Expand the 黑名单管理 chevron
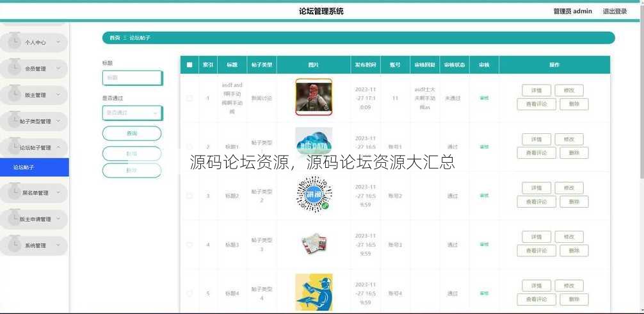644x314 pixels. pyautogui.click(x=58, y=192)
